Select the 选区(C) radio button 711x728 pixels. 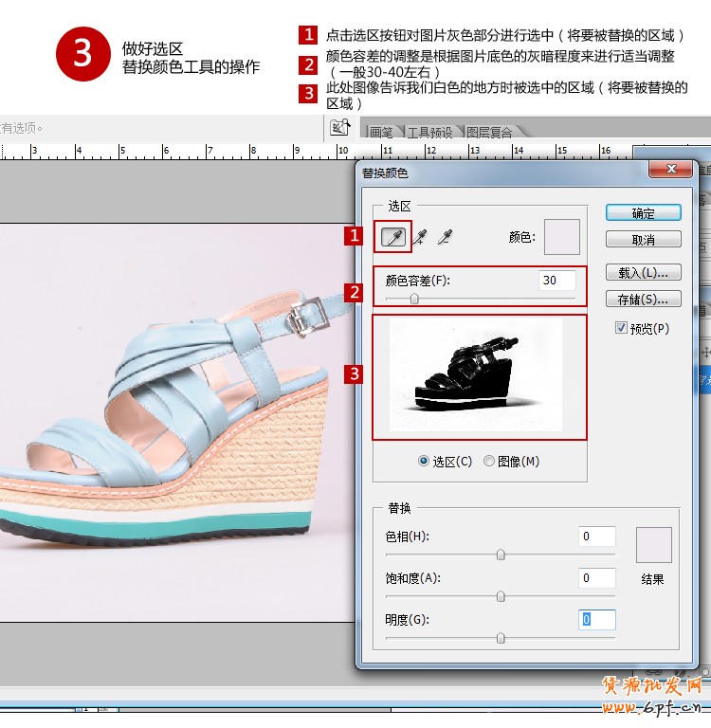click(x=424, y=461)
